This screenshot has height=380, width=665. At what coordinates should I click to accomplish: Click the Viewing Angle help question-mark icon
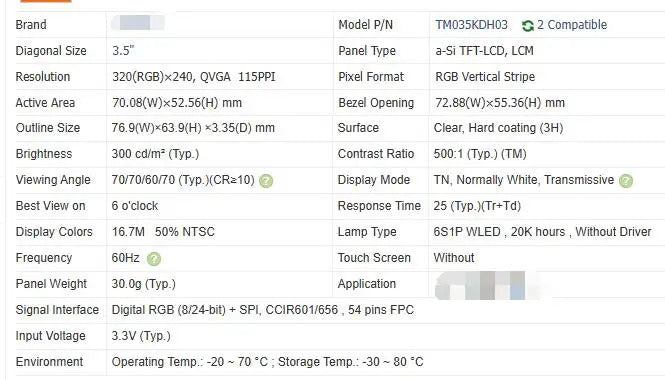[x=266, y=181]
